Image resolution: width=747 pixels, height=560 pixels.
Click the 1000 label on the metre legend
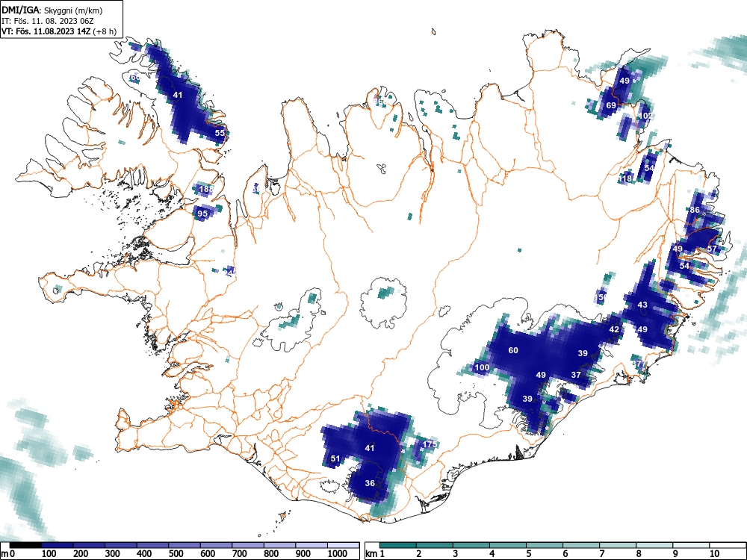pos(337,553)
